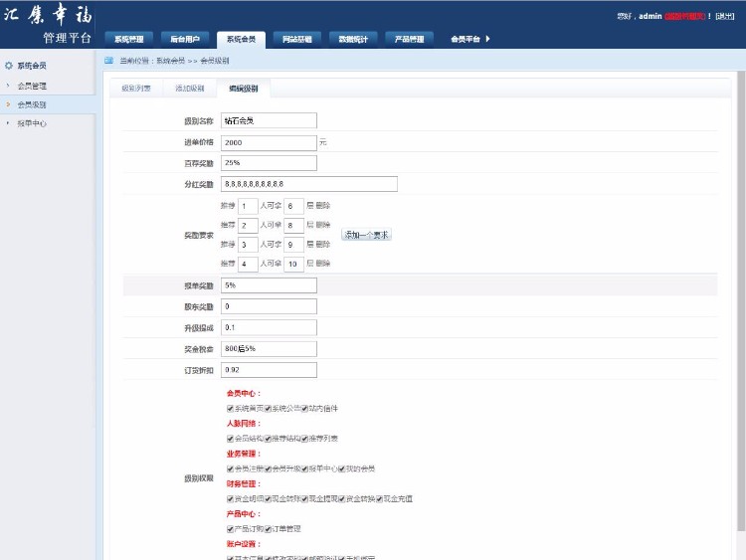Uncheck the 站内信件 permission checkbox
This screenshot has width=746, height=560.
(305, 409)
